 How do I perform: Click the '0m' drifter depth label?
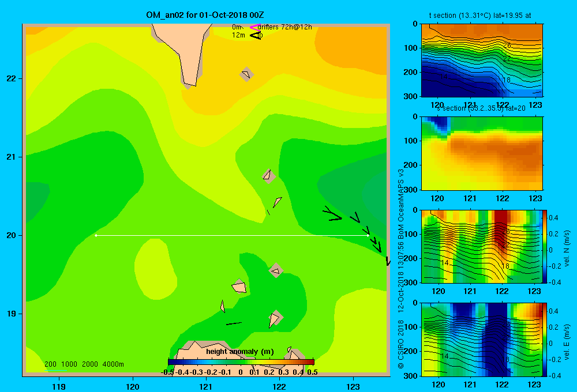(x=236, y=27)
